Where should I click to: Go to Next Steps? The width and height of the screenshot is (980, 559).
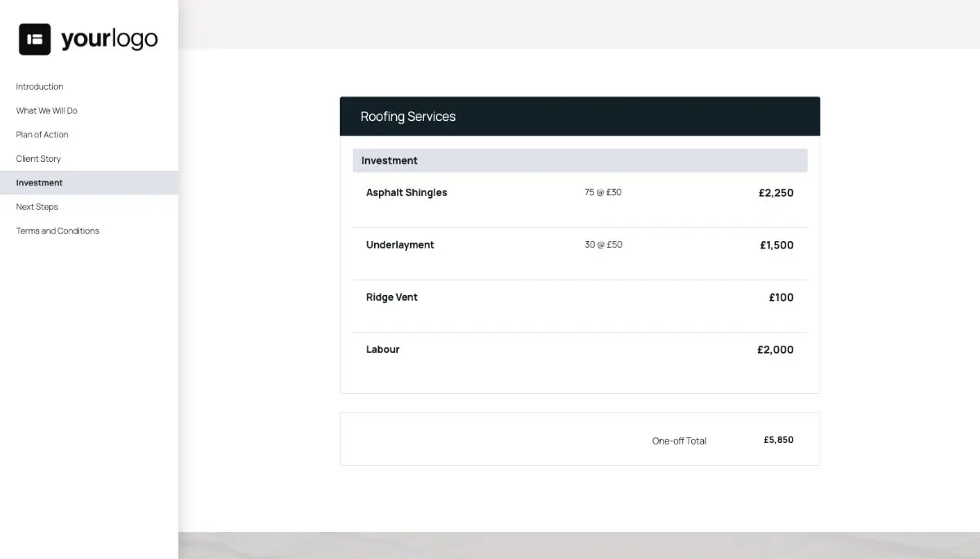[37, 207]
